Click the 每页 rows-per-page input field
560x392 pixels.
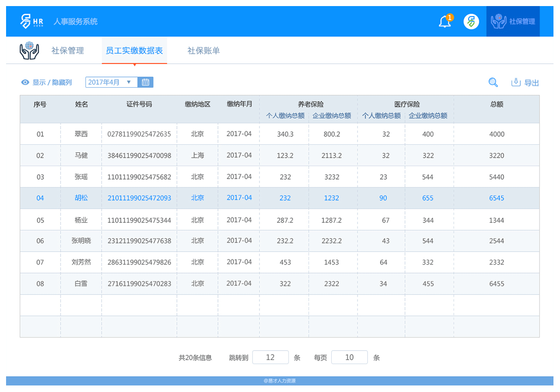350,357
